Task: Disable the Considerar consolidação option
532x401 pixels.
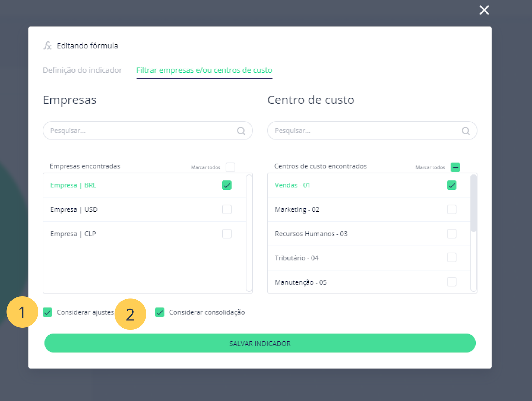Action: [x=159, y=312]
